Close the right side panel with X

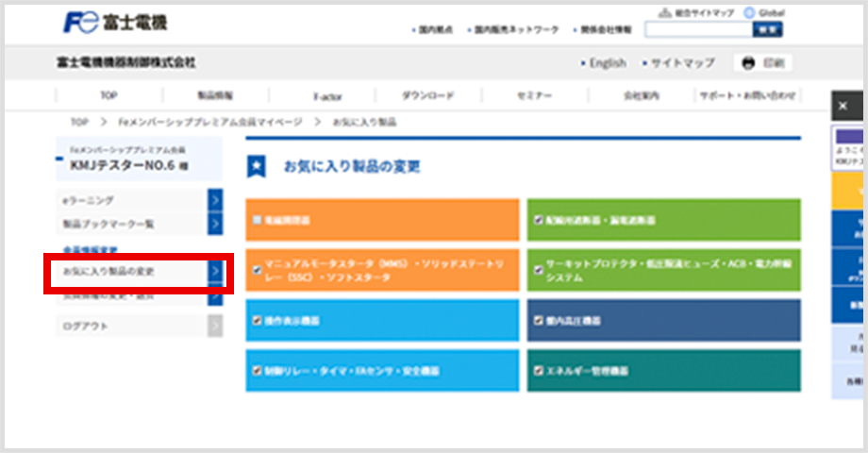pyautogui.click(x=843, y=106)
